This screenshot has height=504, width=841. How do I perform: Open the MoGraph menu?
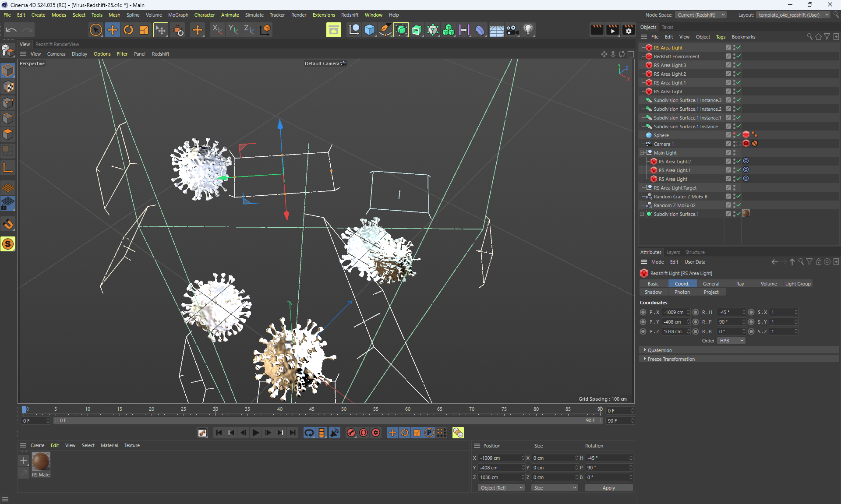point(178,15)
